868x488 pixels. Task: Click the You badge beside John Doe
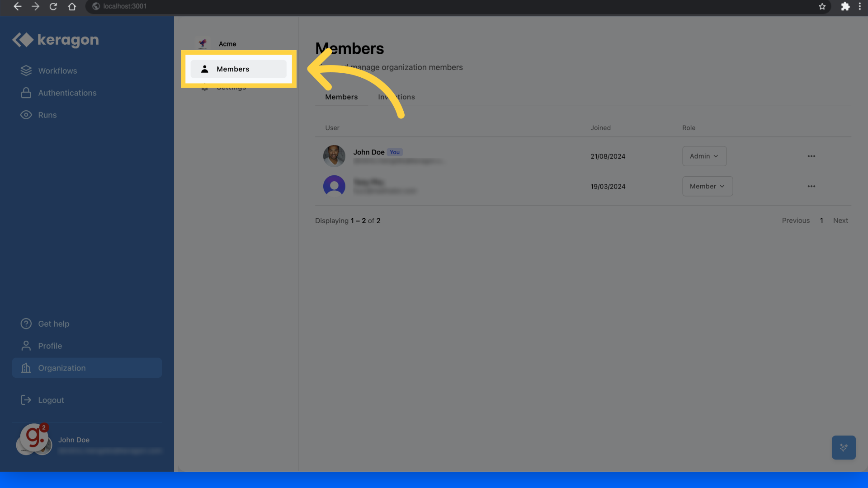coord(395,152)
